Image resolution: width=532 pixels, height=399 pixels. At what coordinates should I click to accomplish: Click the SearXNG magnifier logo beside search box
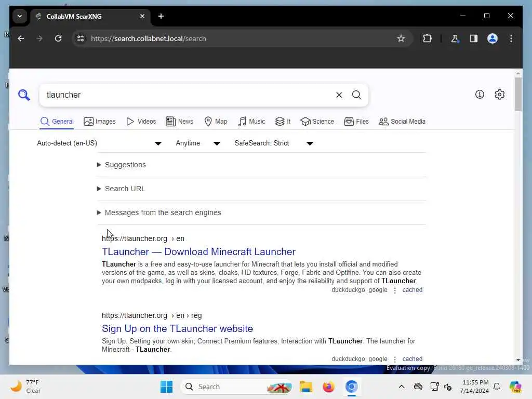(24, 95)
